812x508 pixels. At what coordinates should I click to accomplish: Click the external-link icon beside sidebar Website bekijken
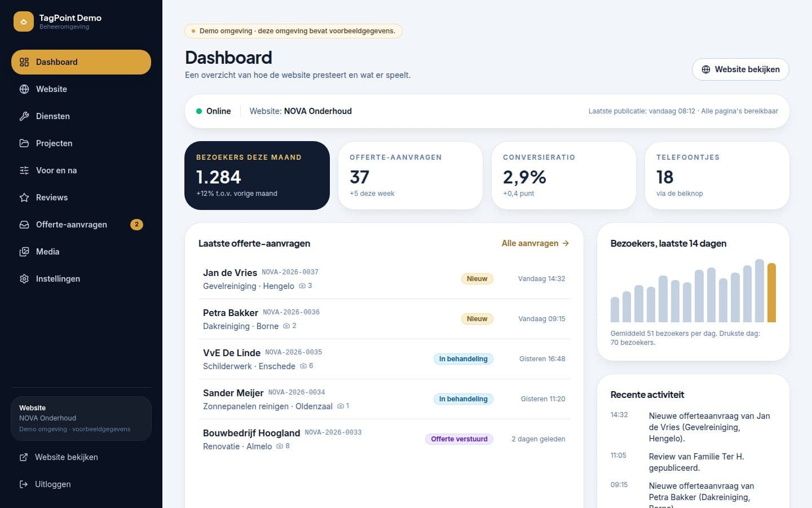(24, 457)
